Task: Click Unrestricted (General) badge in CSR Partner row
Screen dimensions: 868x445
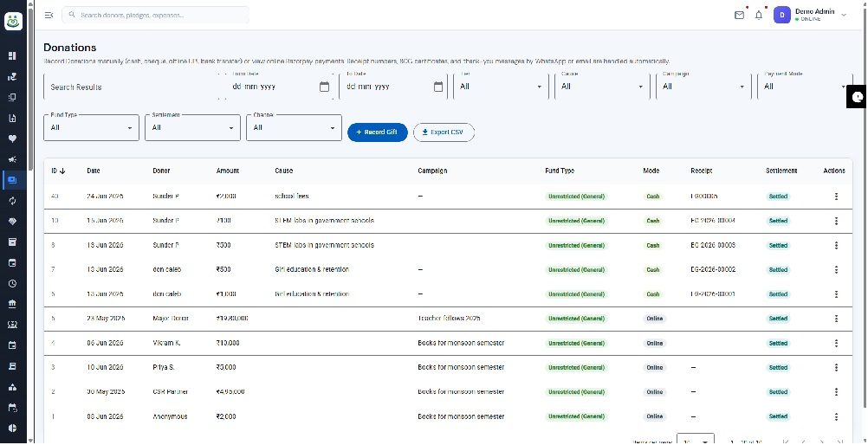Action: [x=576, y=392]
